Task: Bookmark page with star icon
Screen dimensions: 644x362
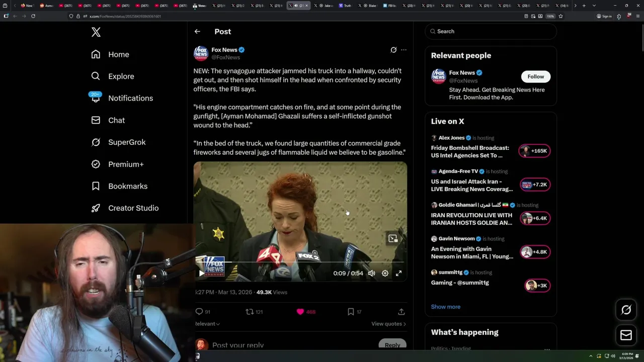Action: [x=560, y=16]
